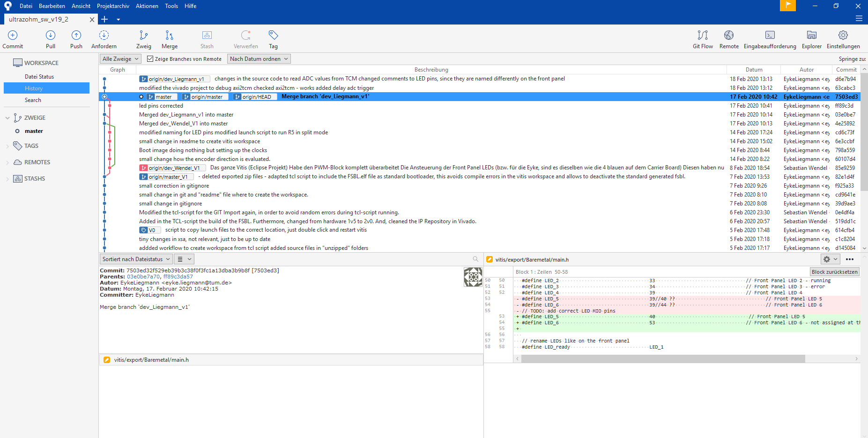868x438 pixels.
Task: Open the 'Alle Zweige' dropdown
Action: click(x=120, y=58)
